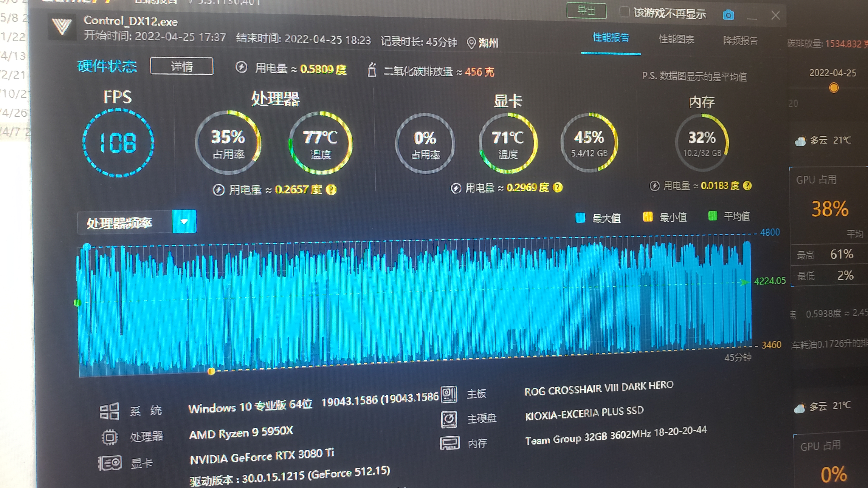Viewport: 868px width, 488px height.
Task: Click the 显卡 graphics card icon in system info
Action: coord(110,463)
